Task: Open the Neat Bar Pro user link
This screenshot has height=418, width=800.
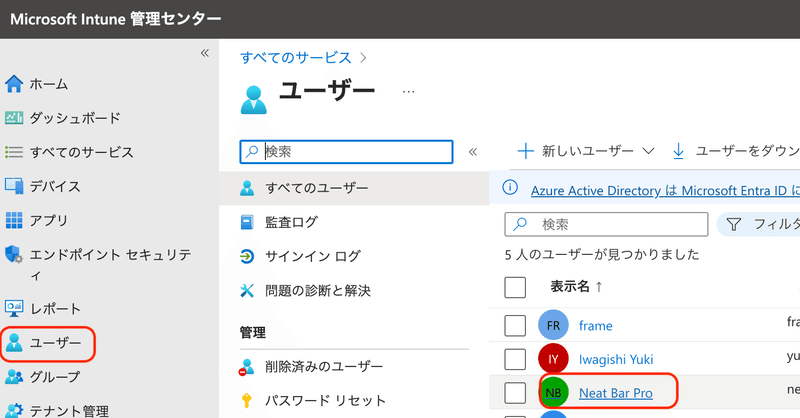Action: 616,393
